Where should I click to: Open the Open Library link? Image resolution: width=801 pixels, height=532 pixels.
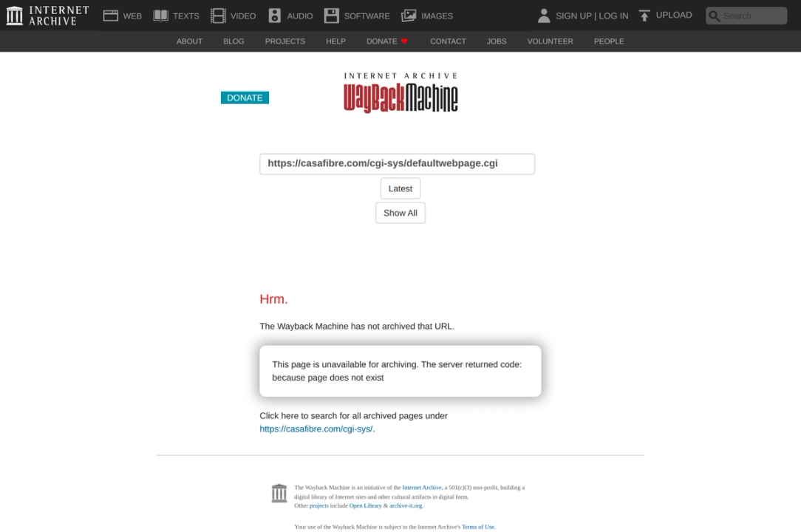click(x=365, y=505)
